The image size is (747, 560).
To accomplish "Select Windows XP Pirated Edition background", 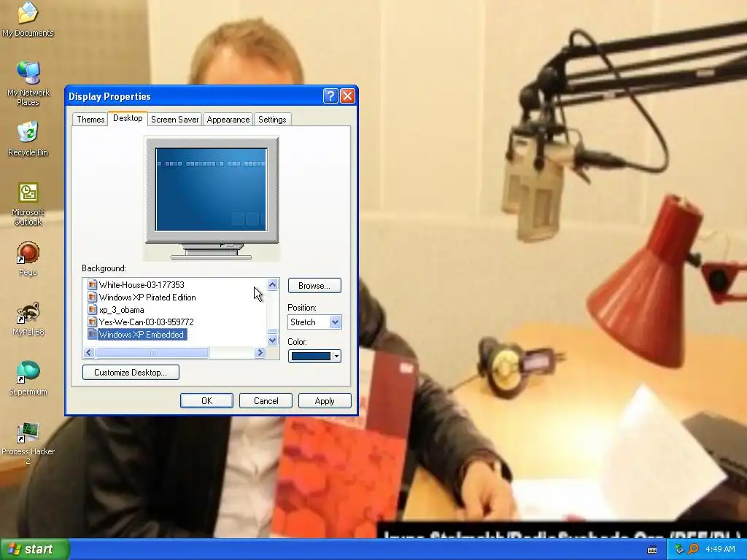I will (x=147, y=297).
